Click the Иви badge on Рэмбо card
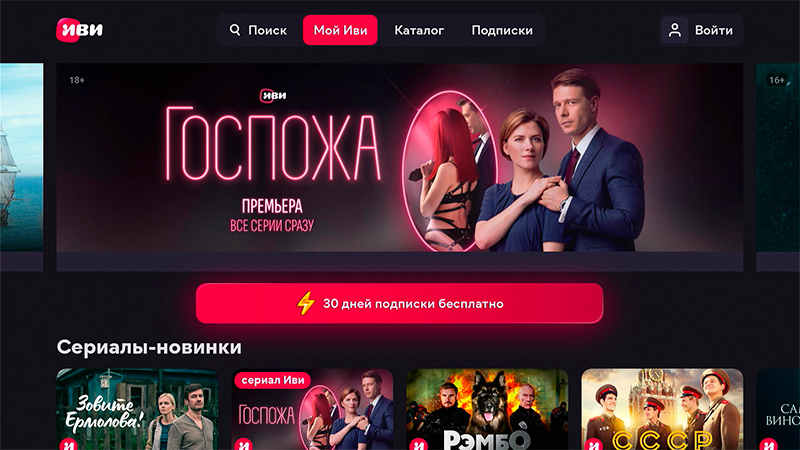 coord(418,444)
